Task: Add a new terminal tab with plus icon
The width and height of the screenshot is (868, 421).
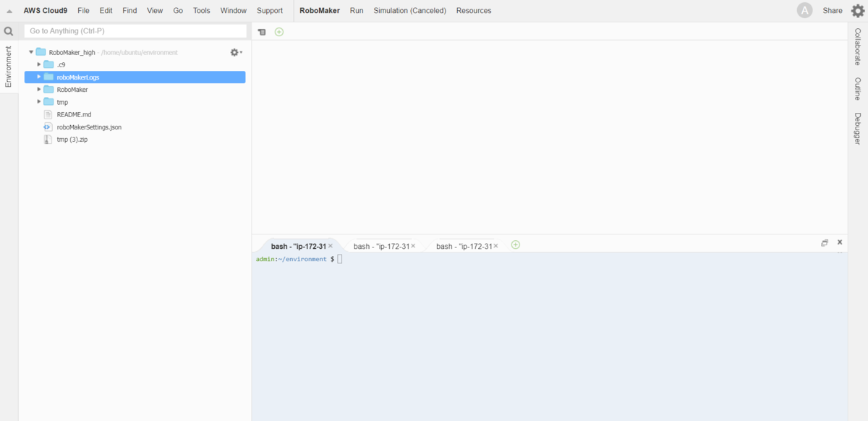Action: (516, 244)
